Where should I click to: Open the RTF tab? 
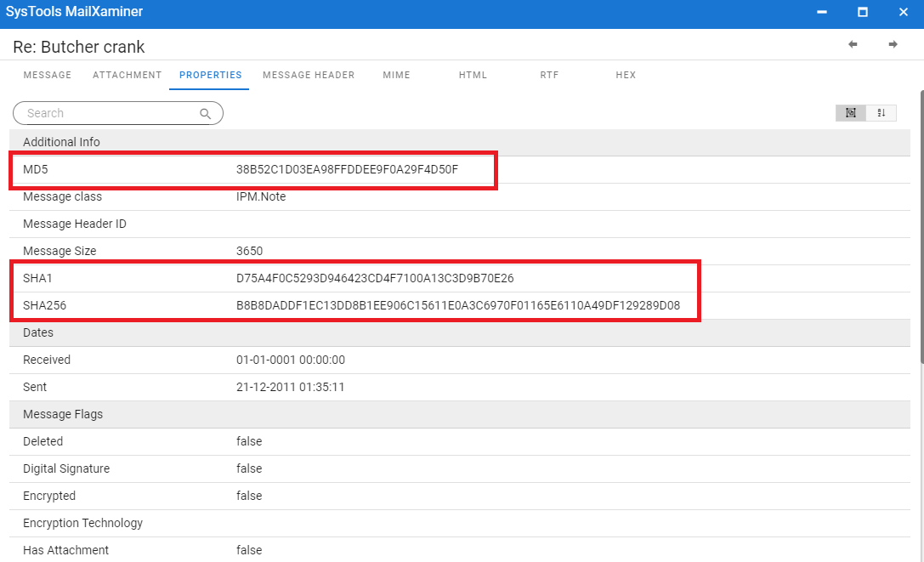click(x=549, y=75)
